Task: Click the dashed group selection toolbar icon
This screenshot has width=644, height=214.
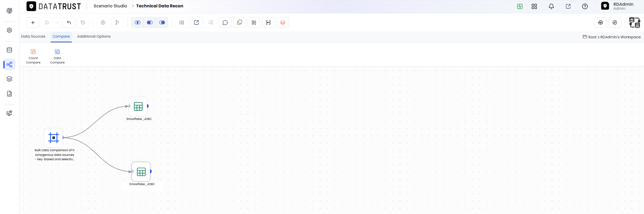Action: pyautogui.click(x=211, y=23)
